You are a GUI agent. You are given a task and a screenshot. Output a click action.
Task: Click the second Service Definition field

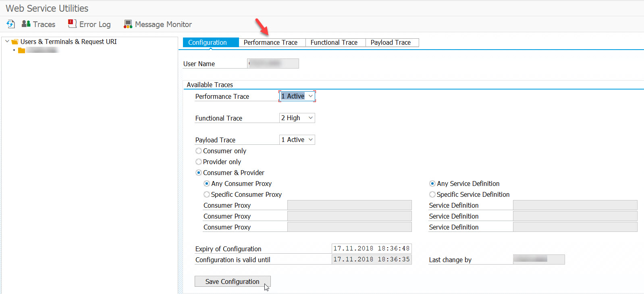[575, 216]
